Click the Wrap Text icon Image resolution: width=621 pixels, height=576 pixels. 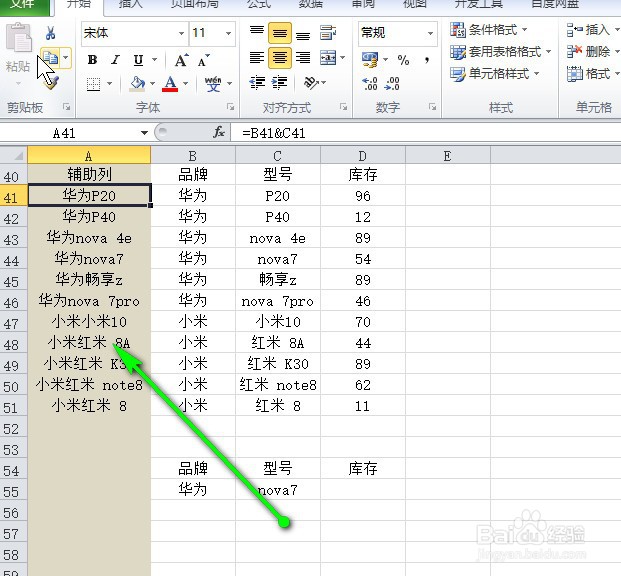[x=328, y=33]
